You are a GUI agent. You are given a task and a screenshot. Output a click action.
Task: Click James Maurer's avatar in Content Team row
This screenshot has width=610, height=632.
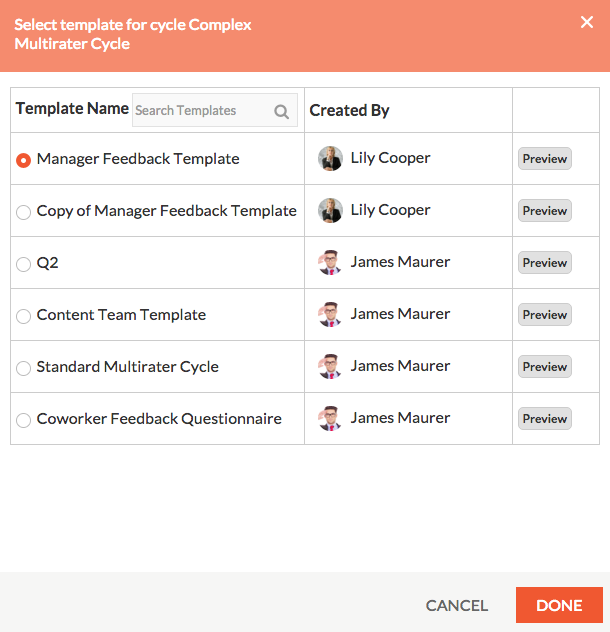(x=330, y=314)
